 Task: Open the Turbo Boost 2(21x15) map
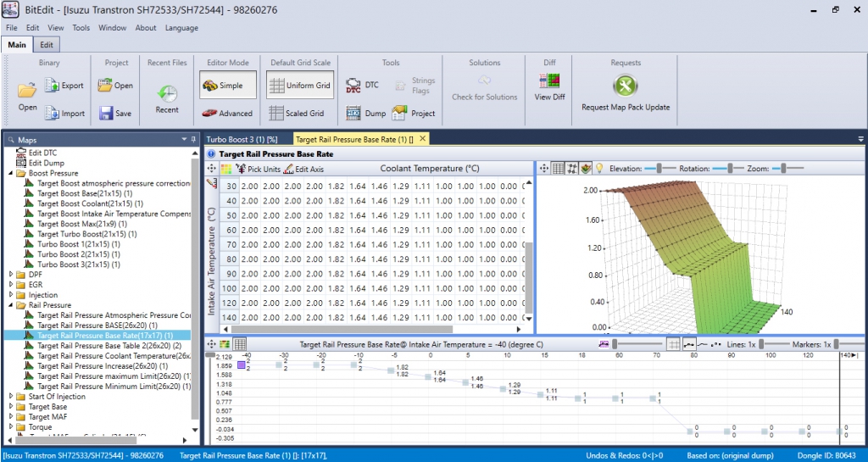tap(79, 254)
